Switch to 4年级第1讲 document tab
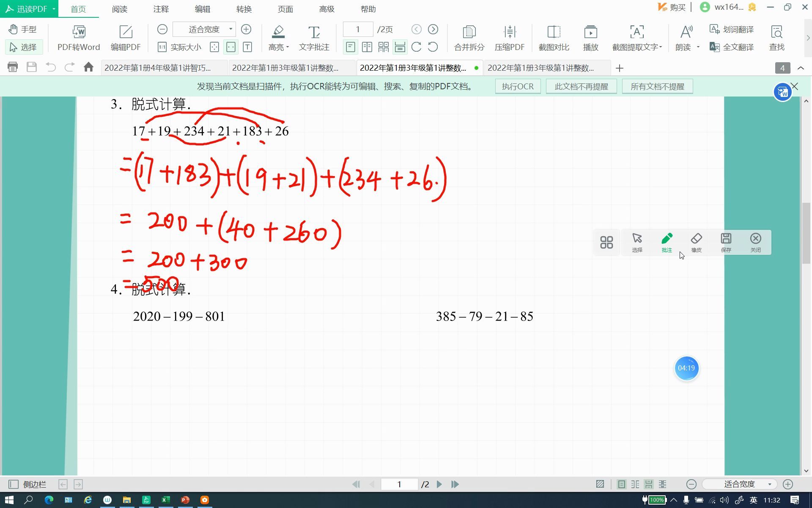This screenshot has width=812, height=508. [x=158, y=68]
